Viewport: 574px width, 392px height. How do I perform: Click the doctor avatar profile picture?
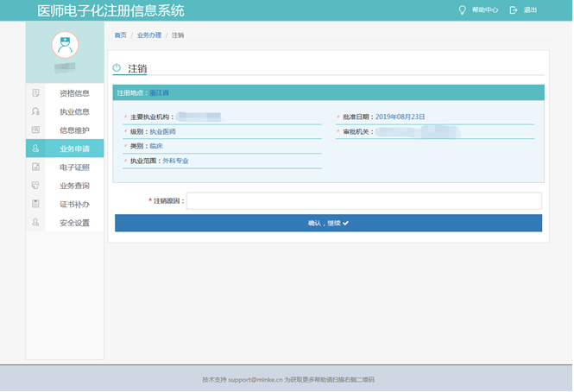point(65,45)
